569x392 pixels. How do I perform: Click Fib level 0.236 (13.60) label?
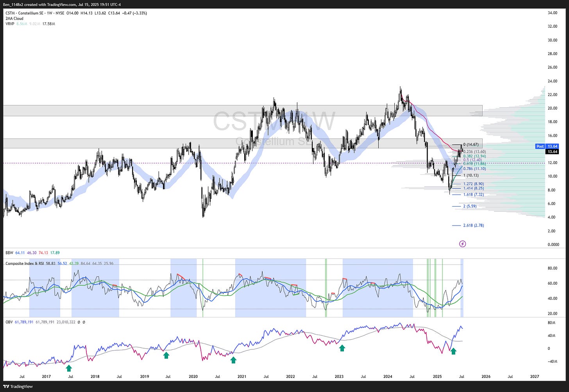tap(474, 151)
